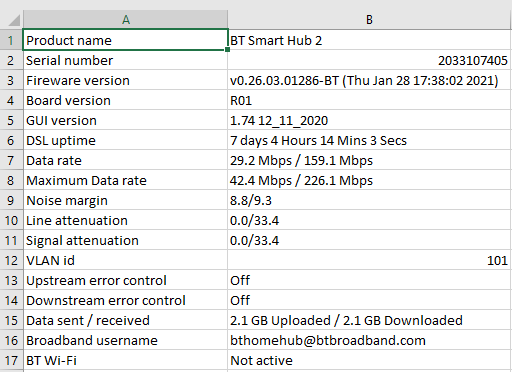
Task: Select the '42.4 Mbps / 226.1 Mbps' cell
Action: pyautogui.click(x=370, y=180)
